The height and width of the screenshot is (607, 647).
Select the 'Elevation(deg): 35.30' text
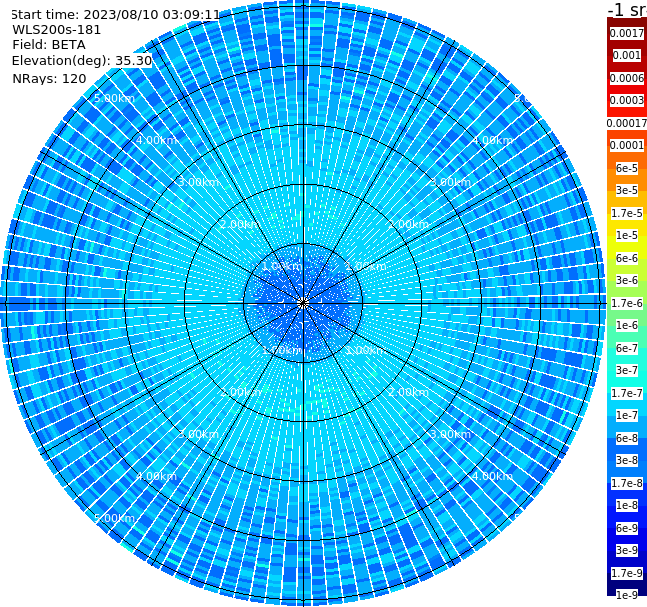coord(82,61)
